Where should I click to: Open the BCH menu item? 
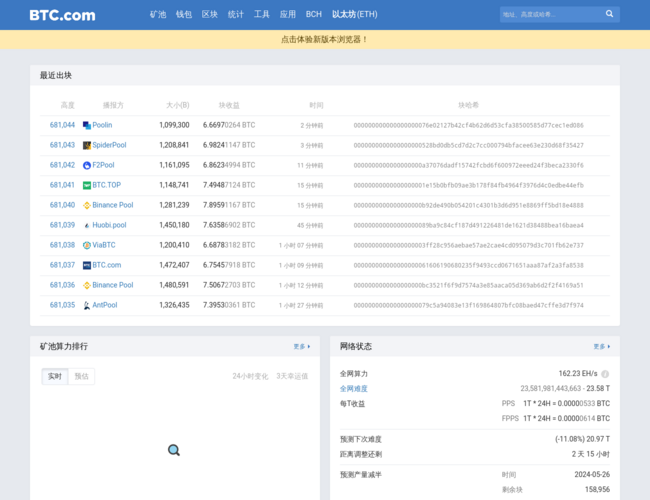314,15
